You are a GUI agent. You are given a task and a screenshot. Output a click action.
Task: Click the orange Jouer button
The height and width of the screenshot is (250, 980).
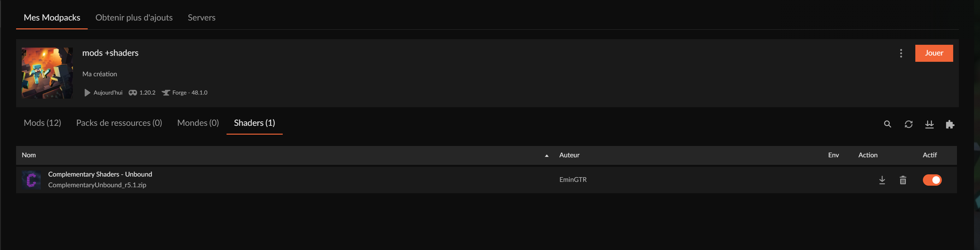(x=934, y=53)
